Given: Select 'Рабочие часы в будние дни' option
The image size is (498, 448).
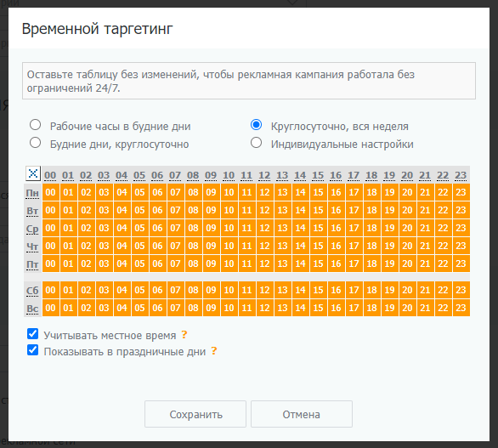Looking at the screenshot, I should pyautogui.click(x=35, y=125).
